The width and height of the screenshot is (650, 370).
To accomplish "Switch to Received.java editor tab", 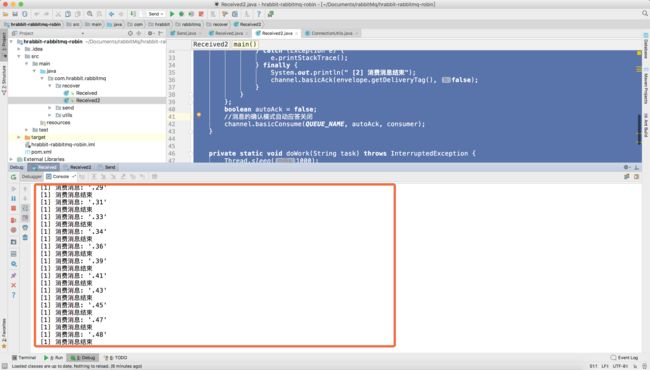I will click(229, 33).
